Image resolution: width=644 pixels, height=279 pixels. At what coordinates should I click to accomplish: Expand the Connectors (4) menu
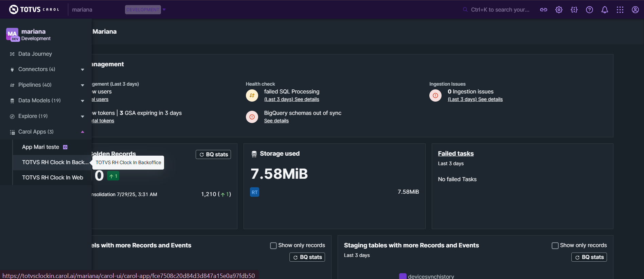click(x=82, y=70)
